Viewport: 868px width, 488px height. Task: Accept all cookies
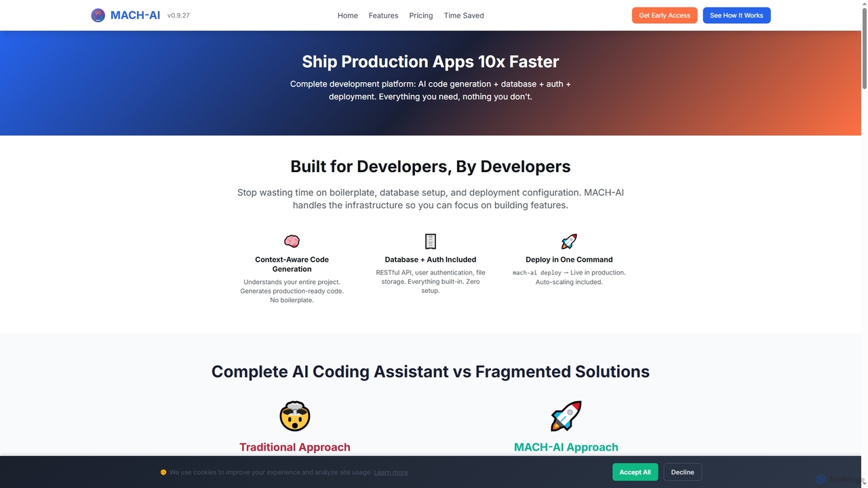coord(635,472)
